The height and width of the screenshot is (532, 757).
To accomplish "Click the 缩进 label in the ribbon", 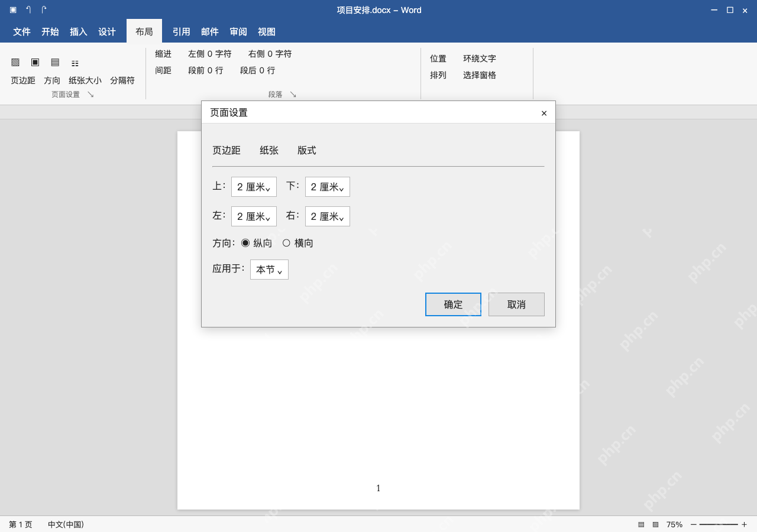I will [x=163, y=54].
